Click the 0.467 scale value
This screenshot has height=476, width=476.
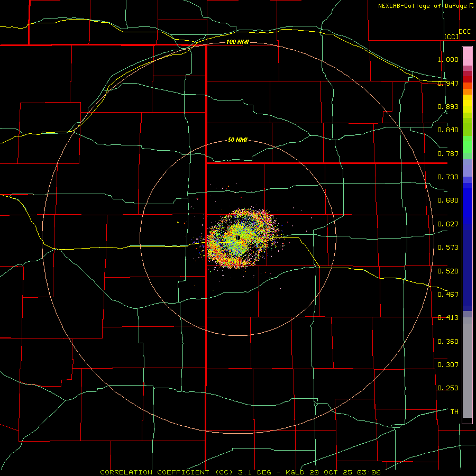[x=448, y=295]
